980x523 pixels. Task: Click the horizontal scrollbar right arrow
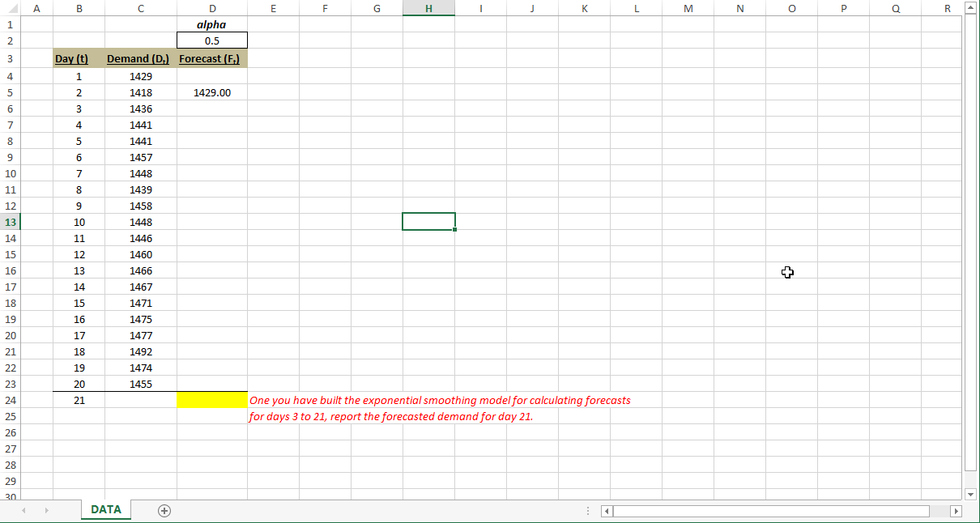(x=956, y=511)
